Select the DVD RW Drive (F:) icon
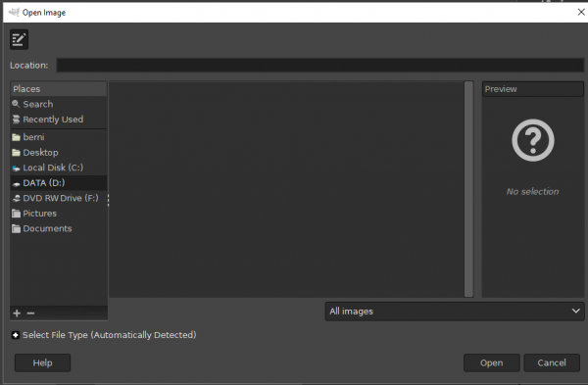 click(x=16, y=198)
